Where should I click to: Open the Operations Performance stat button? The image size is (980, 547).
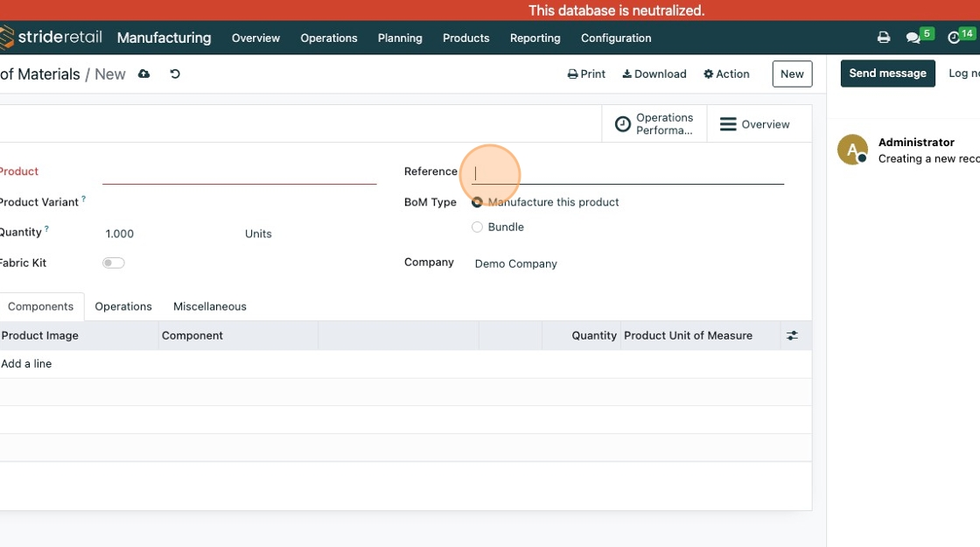tap(654, 124)
